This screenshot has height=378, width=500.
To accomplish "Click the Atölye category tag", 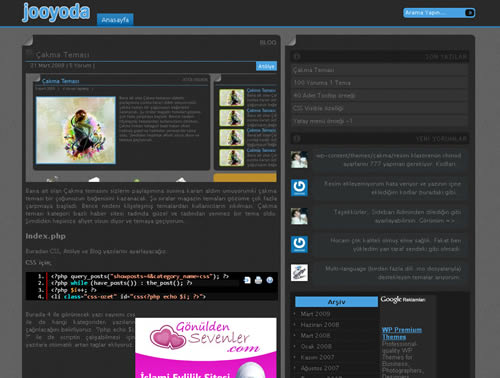I will tap(266, 66).
